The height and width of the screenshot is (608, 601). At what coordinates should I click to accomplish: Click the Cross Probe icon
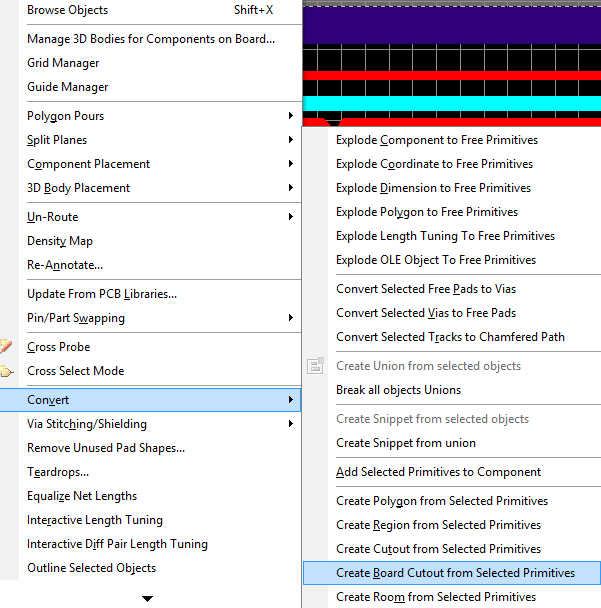[6, 346]
